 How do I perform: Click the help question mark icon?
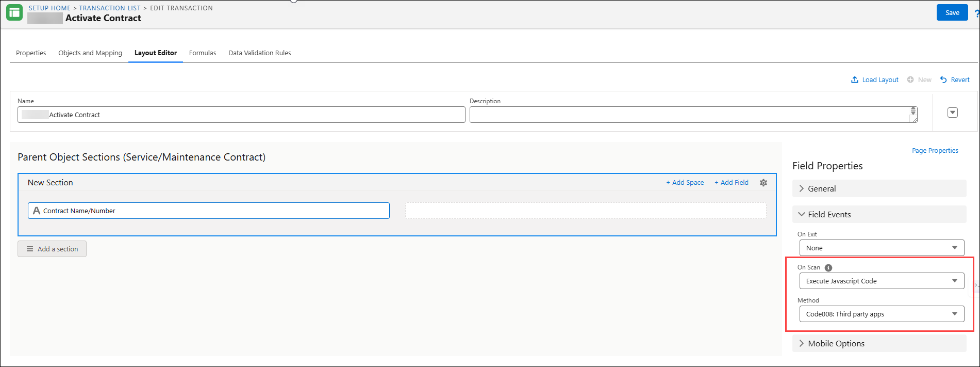click(x=976, y=13)
